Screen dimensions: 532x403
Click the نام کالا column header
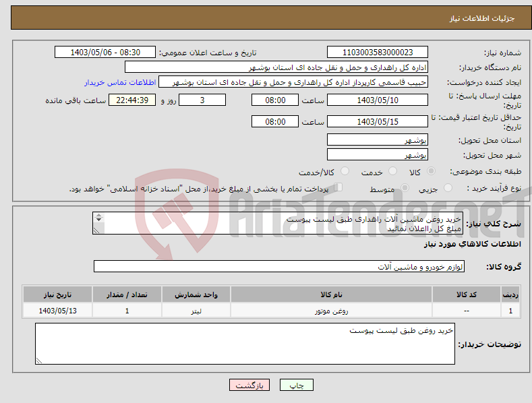point(331,294)
